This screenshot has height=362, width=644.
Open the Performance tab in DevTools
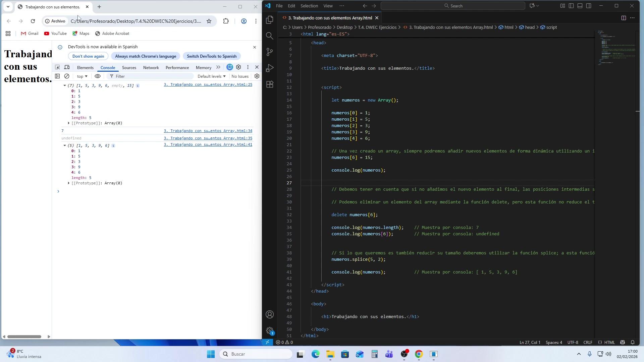tap(177, 68)
